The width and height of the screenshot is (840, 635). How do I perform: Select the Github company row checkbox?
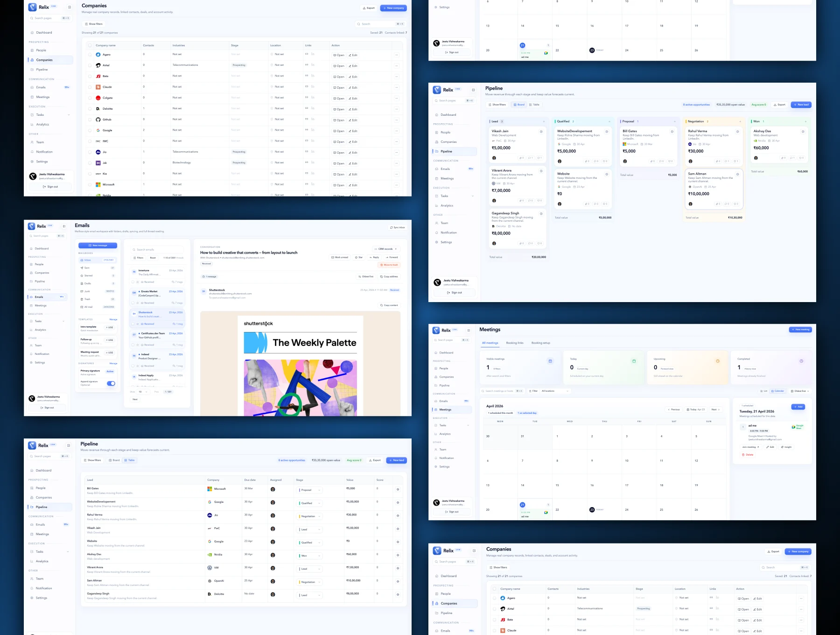click(x=90, y=120)
